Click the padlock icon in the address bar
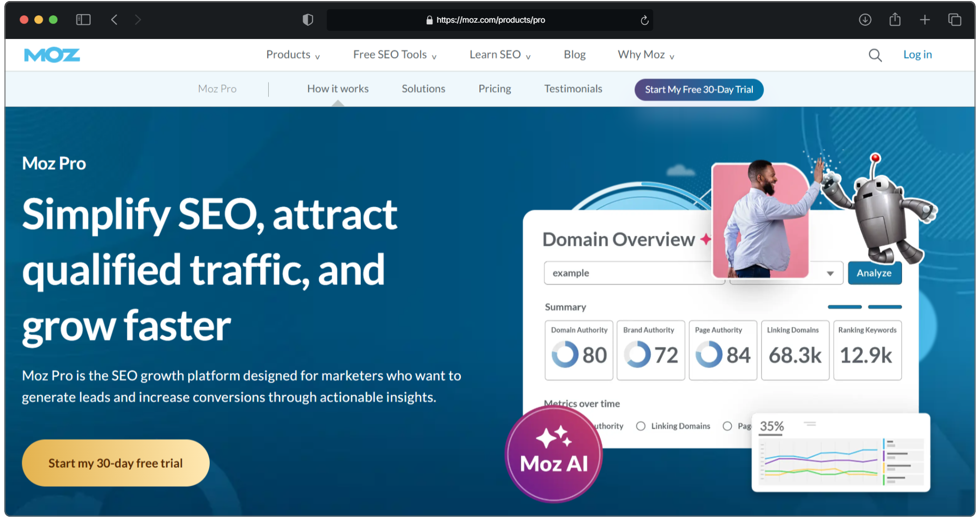 pos(429,20)
